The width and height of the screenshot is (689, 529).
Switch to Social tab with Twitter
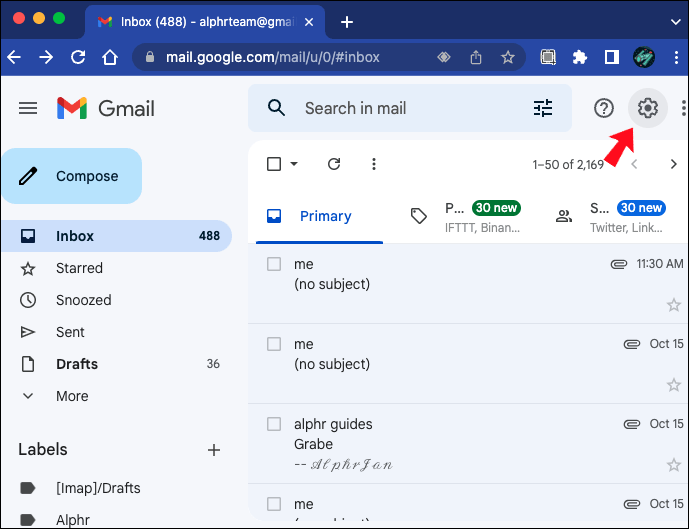click(x=612, y=217)
